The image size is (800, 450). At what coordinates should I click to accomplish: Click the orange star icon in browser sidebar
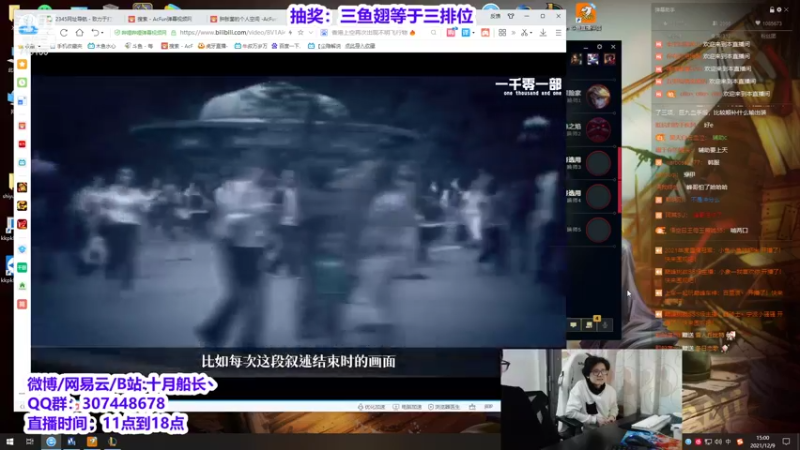[x=22, y=64]
